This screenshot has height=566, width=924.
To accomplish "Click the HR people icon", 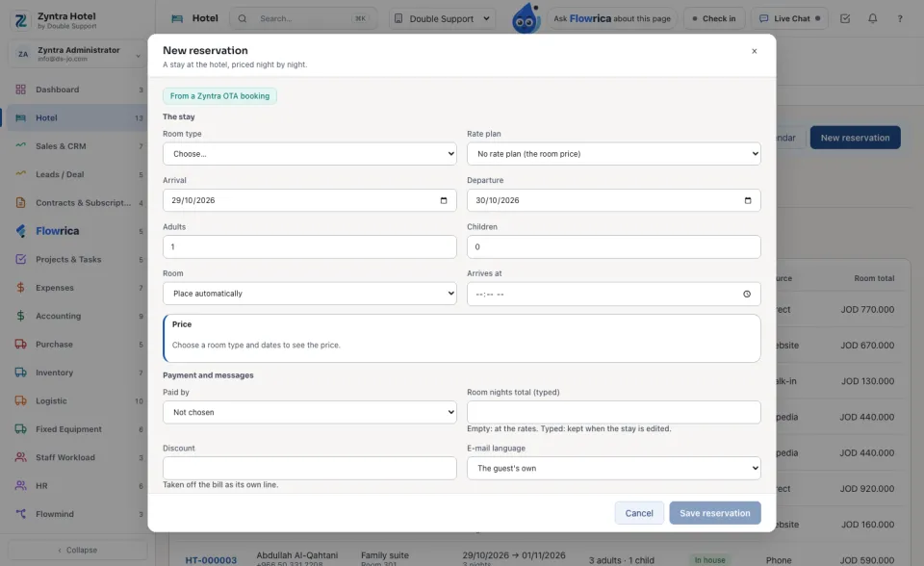I will pos(20,485).
